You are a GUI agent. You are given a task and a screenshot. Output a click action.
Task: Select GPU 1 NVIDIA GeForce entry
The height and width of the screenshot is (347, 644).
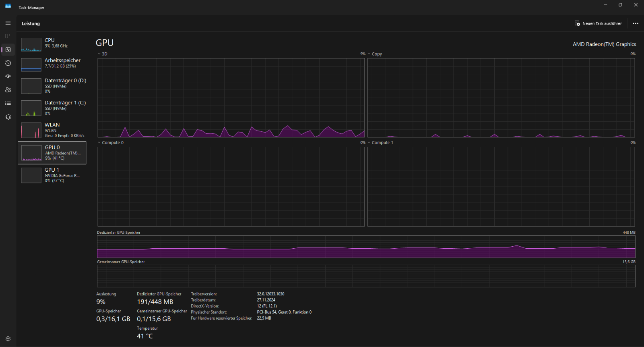tap(52, 175)
